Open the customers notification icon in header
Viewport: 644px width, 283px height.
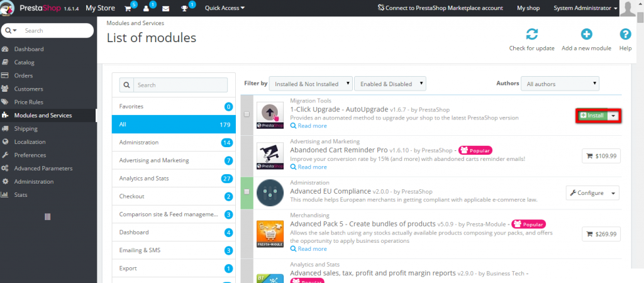click(146, 8)
